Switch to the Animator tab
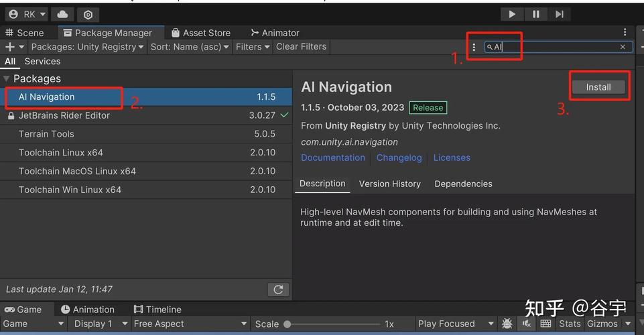 275,33
